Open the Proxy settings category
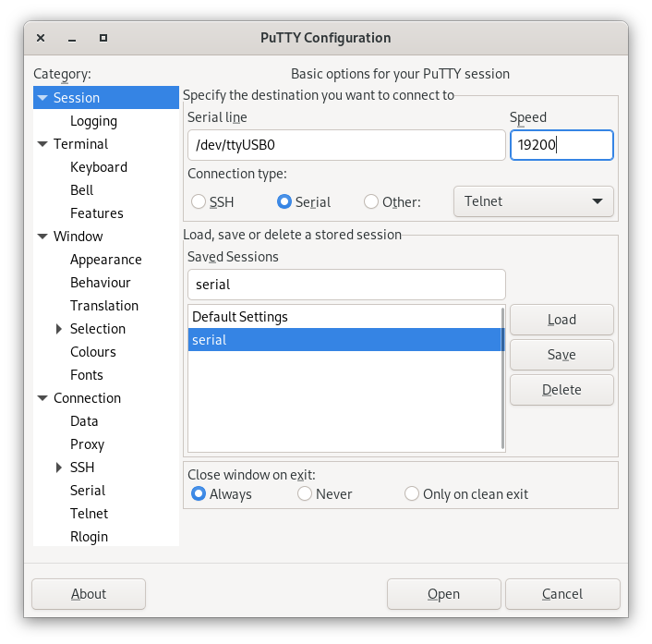 coord(87,444)
